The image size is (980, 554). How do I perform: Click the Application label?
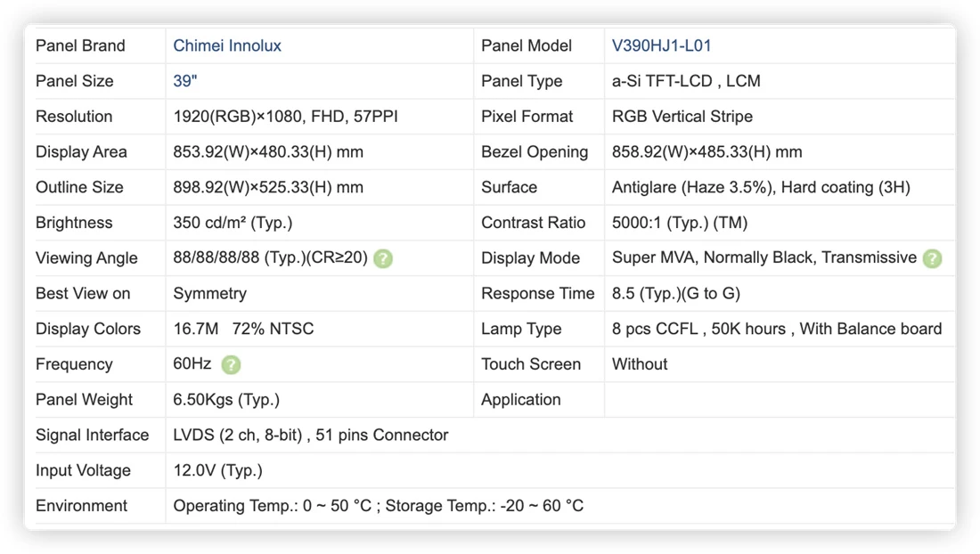click(520, 400)
